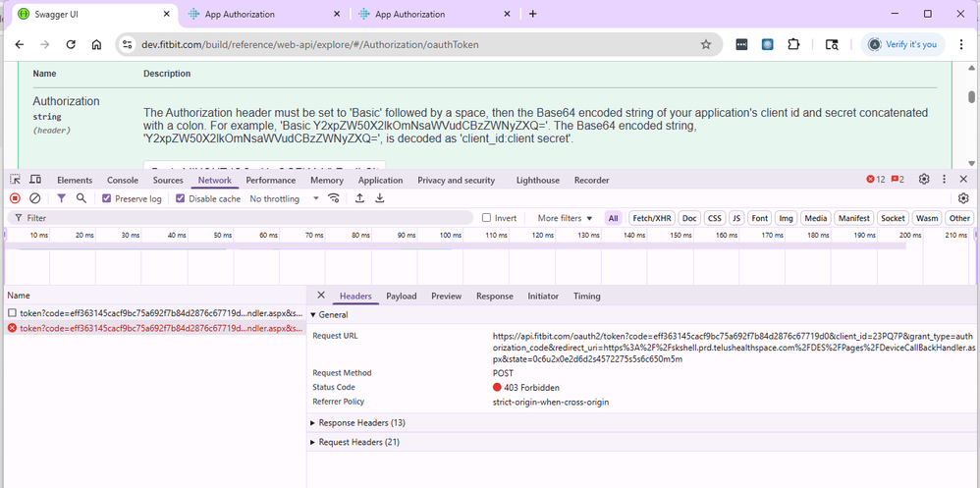The image size is (980, 488).
Task: Open the More filters dropdown
Action: coord(565,218)
